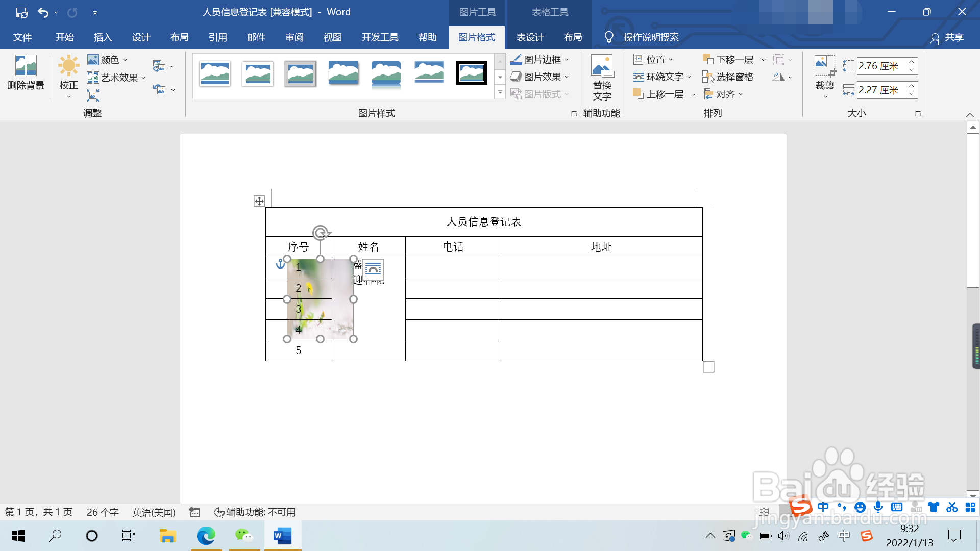Click the picture rotation handle
The height and width of the screenshot is (551, 980).
[321, 233]
